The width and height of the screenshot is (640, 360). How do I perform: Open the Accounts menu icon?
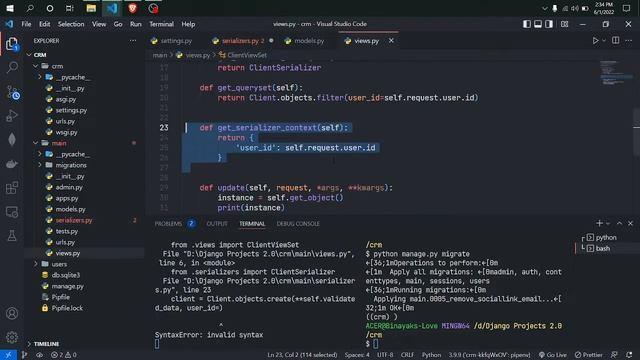tap(12, 313)
